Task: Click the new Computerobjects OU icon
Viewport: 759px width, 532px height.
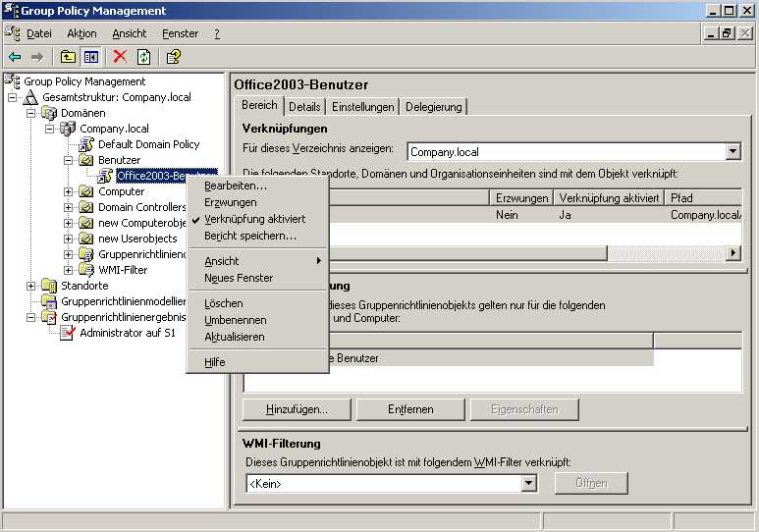Action: (x=85, y=223)
